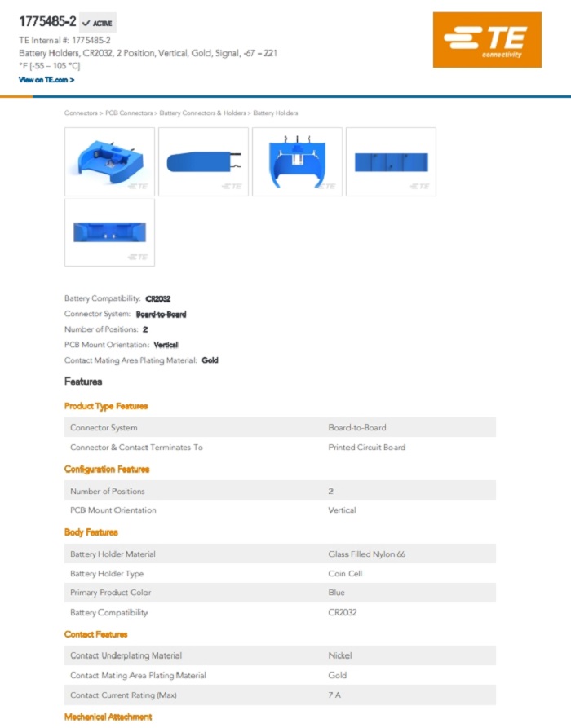Click 'Nickel' underplating value
Image resolution: width=571 pixels, height=728 pixels.
point(340,656)
